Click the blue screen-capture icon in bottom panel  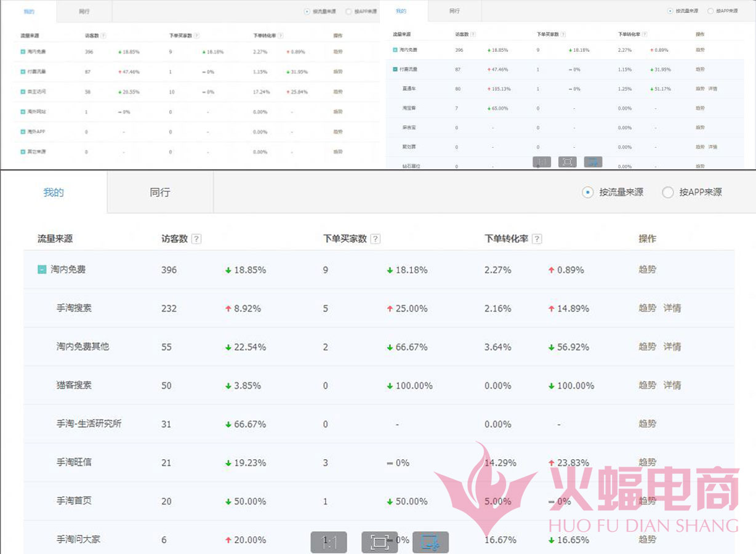coord(430,542)
